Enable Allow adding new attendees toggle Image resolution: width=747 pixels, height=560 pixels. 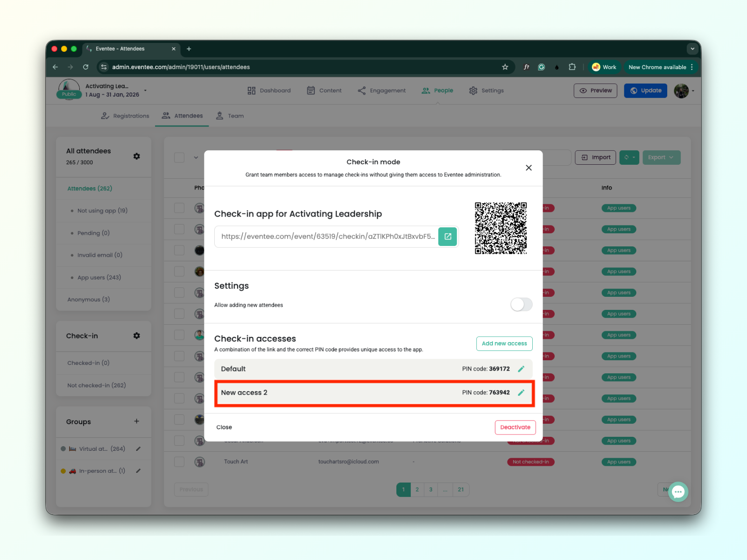(x=521, y=305)
